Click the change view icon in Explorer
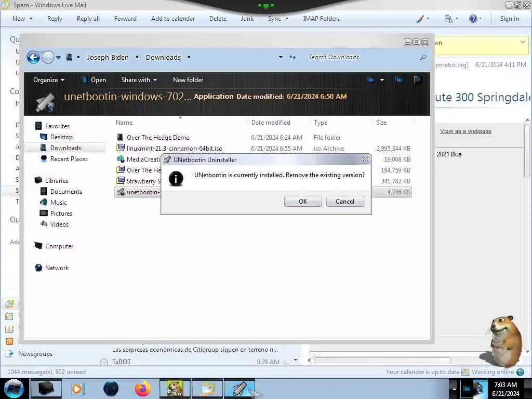Viewport: 532px width, 399px height. click(x=370, y=79)
